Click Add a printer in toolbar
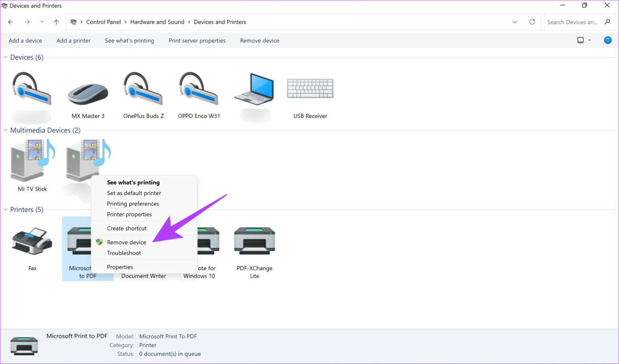This screenshot has height=364, width=619. point(73,41)
